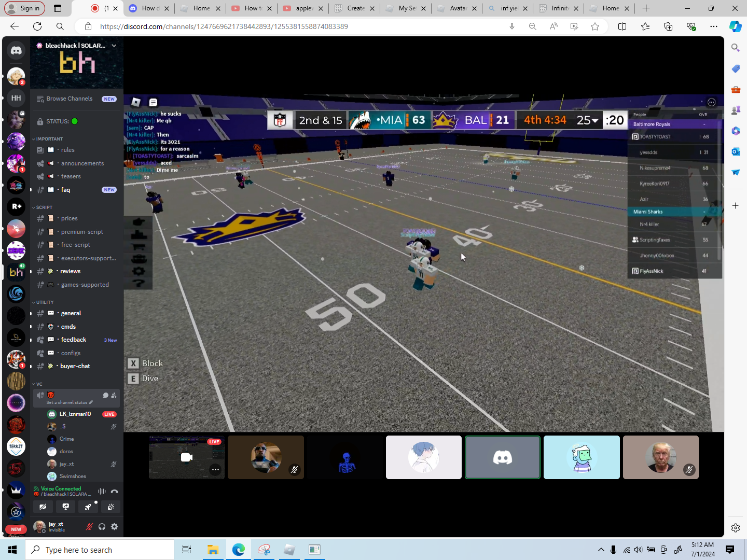Click the shopping cart icon in game sidebar
This screenshot has height=560, width=747.
click(x=139, y=246)
